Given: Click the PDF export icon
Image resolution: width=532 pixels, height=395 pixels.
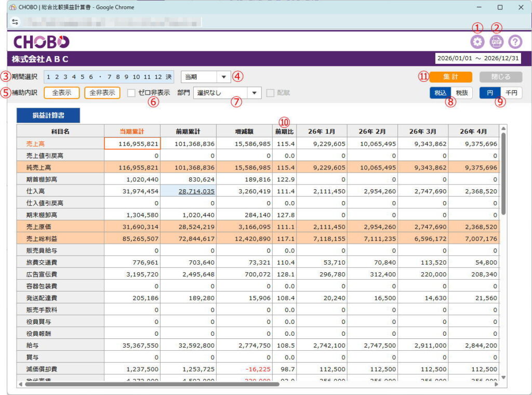Looking at the screenshot, I should (496, 42).
